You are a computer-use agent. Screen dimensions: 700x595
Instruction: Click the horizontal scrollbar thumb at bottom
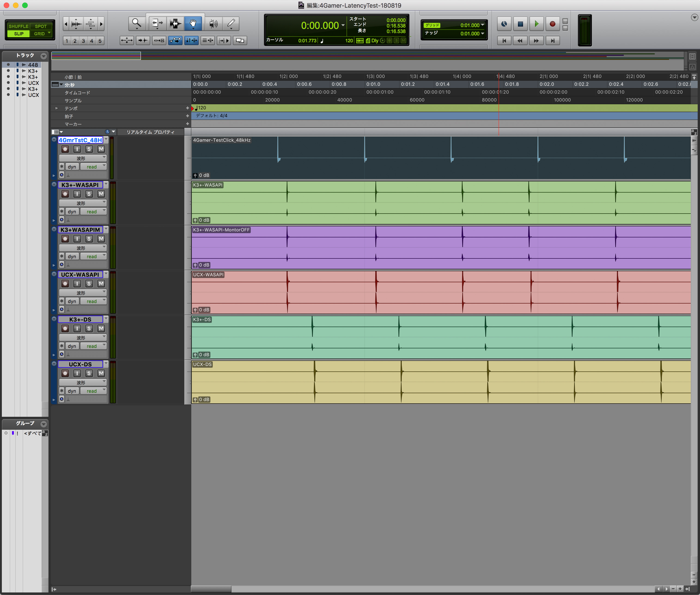point(211,589)
